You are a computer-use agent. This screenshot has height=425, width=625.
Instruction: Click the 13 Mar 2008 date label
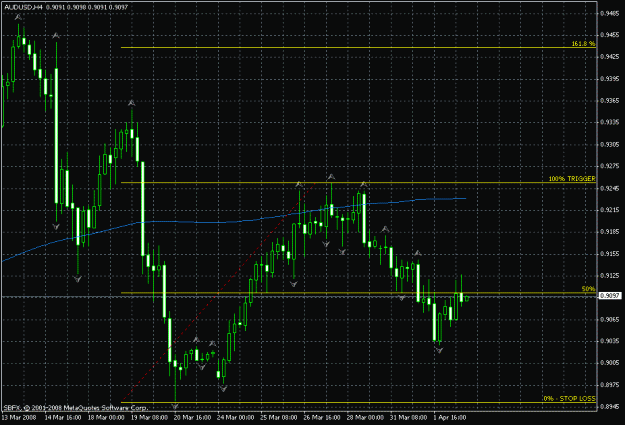18,417
